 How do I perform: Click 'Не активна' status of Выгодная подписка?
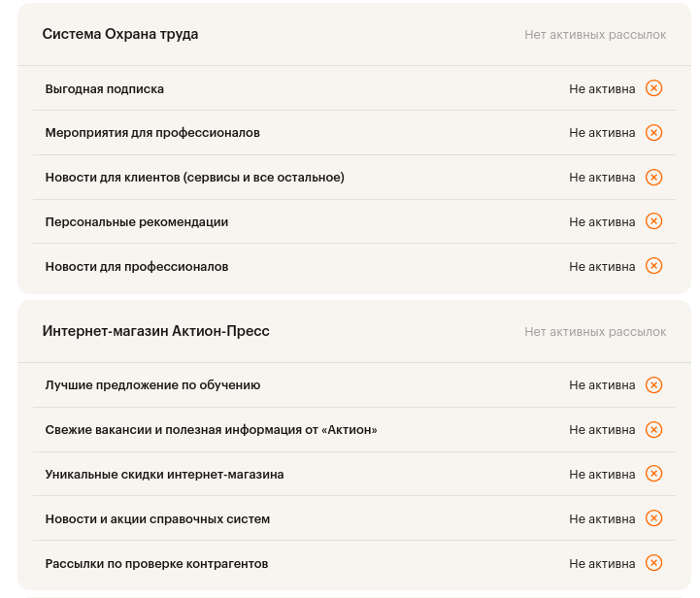[x=602, y=89]
